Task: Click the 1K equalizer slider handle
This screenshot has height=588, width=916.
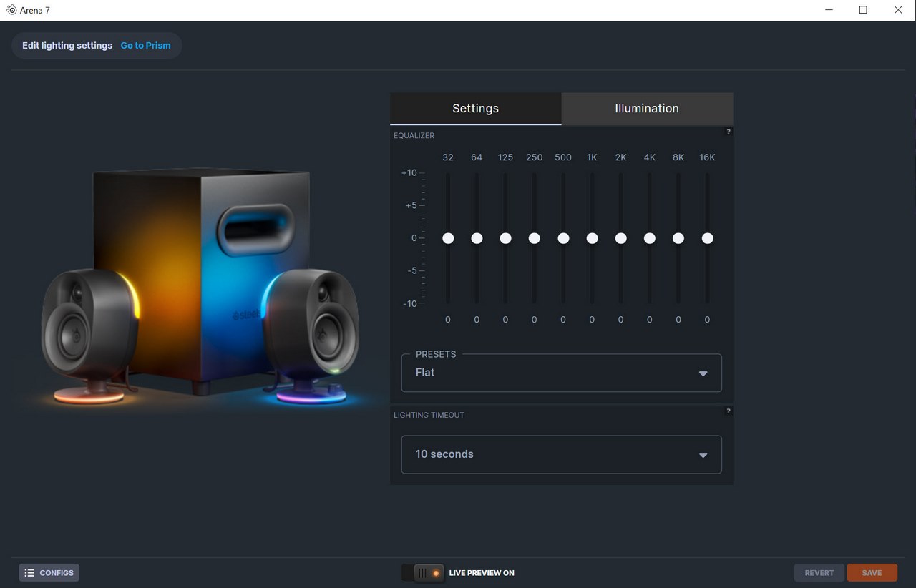Action: (592, 238)
